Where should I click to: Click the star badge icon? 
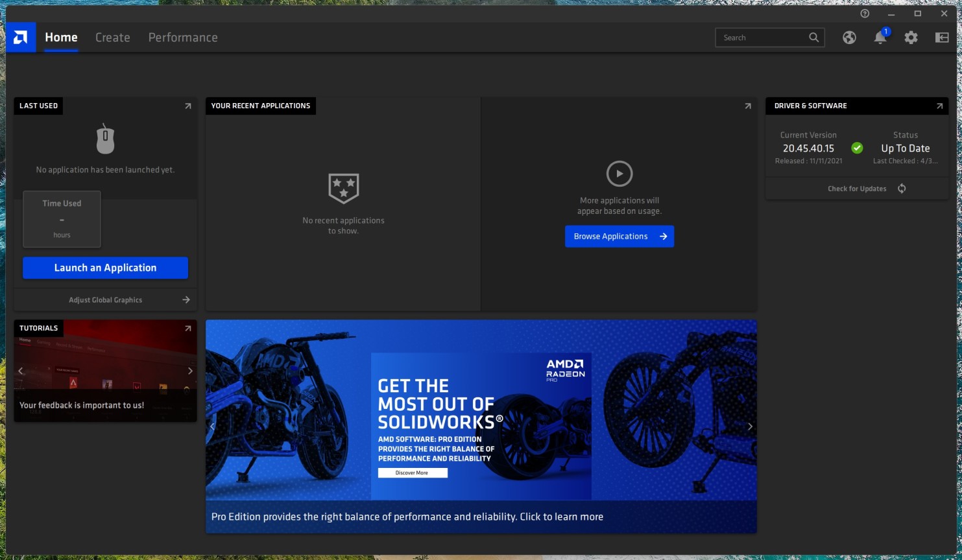click(343, 189)
